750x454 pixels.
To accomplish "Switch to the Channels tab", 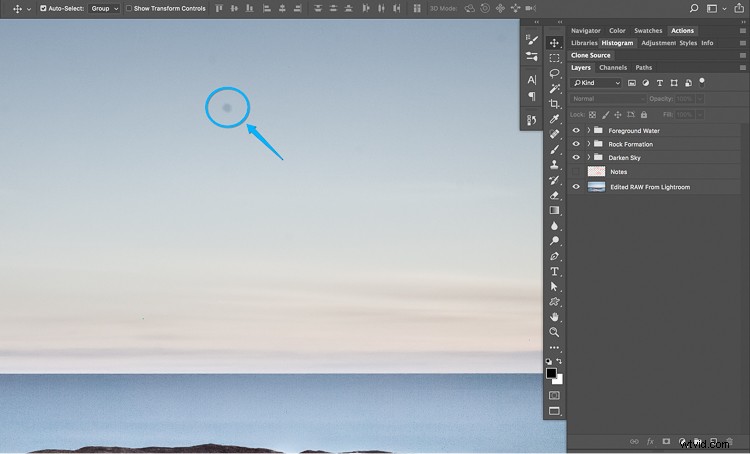I will pos(613,67).
